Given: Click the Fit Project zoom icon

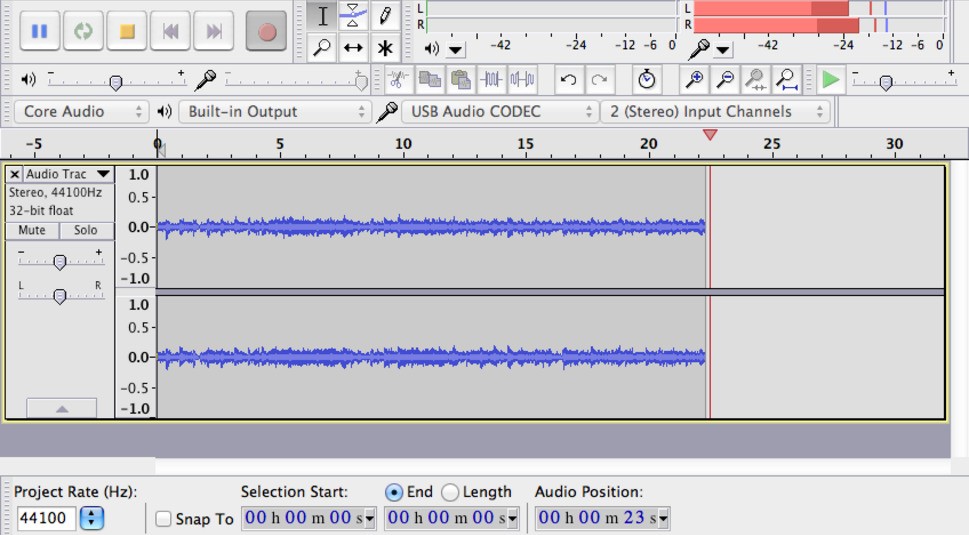Looking at the screenshot, I should pos(786,80).
